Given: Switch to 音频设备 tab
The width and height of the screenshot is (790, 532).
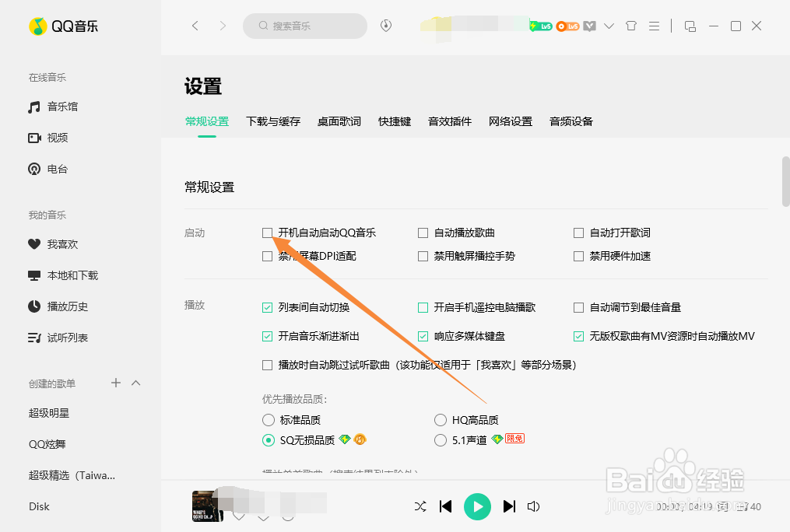Looking at the screenshot, I should click(x=571, y=121).
